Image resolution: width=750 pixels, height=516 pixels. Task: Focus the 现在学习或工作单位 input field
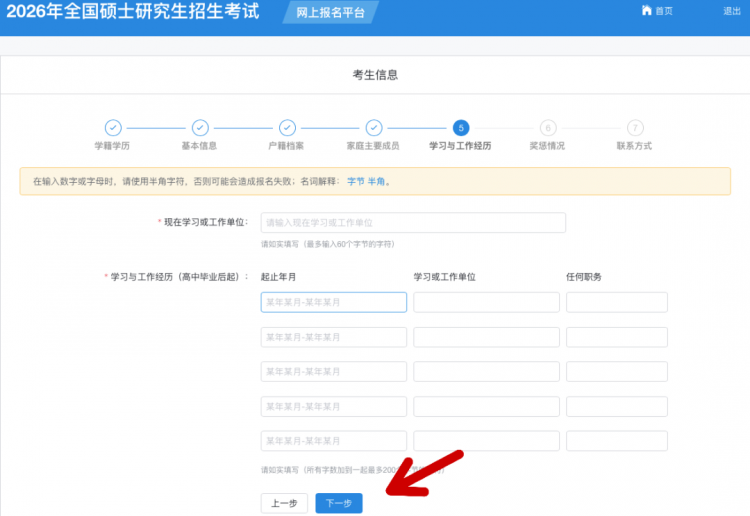(413, 223)
